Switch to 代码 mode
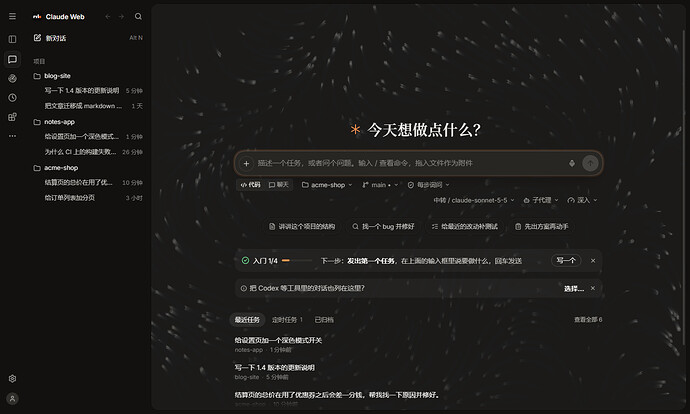The image size is (690, 414). pos(250,185)
